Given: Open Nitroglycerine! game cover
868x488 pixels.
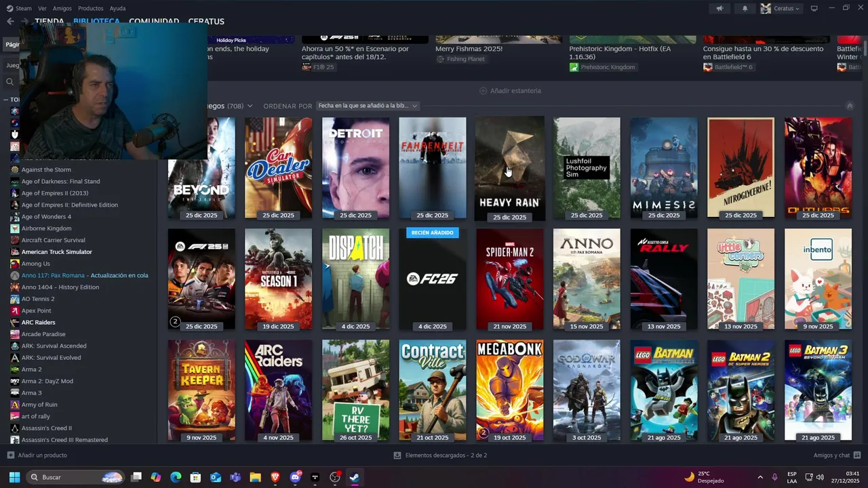Looking at the screenshot, I should pyautogui.click(x=741, y=168).
